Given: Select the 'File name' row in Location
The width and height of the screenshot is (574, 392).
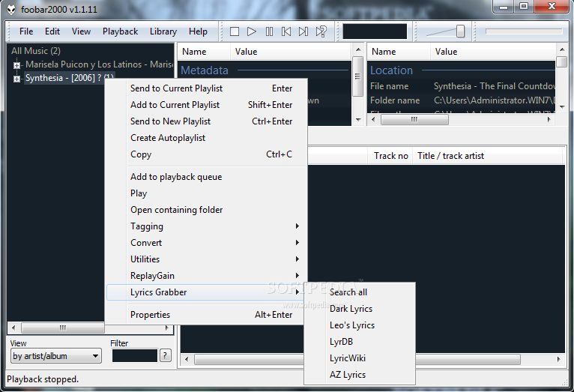Looking at the screenshot, I should 462,86.
